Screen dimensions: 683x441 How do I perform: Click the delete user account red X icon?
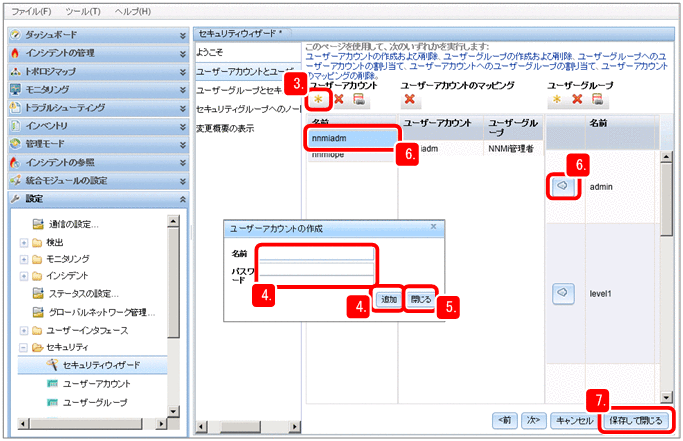point(338,99)
